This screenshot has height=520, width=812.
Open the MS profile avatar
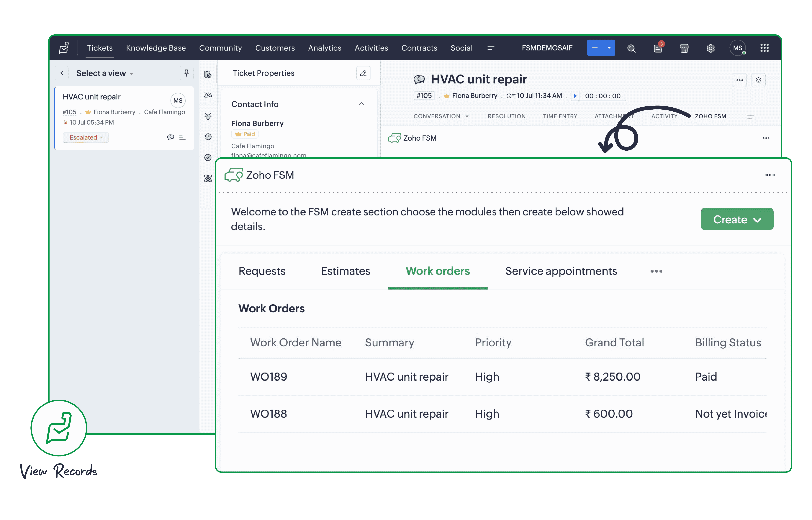point(737,48)
